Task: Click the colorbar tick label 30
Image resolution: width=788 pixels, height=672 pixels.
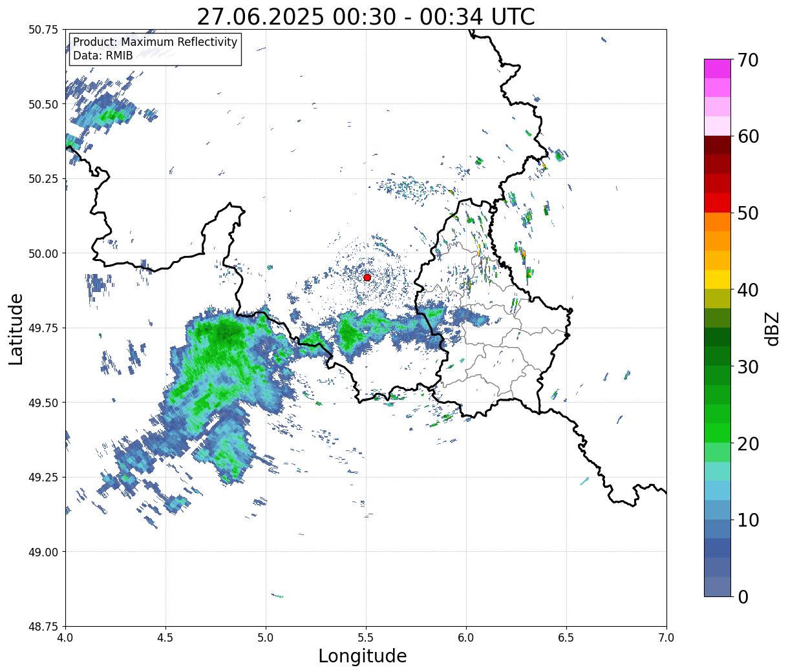Action: click(747, 367)
